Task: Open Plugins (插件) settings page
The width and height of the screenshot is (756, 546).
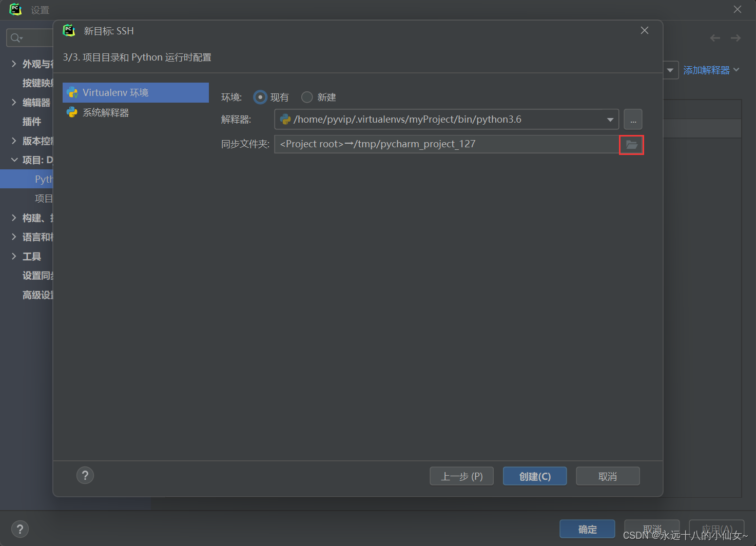Action: click(32, 122)
